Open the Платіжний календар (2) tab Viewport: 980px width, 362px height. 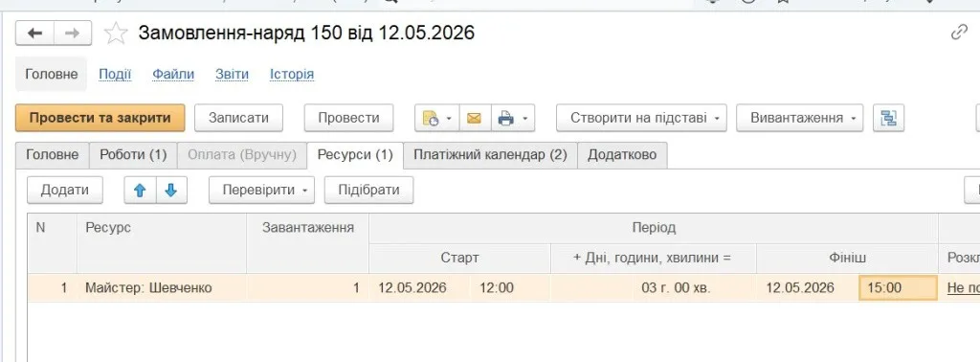[490, 154]
